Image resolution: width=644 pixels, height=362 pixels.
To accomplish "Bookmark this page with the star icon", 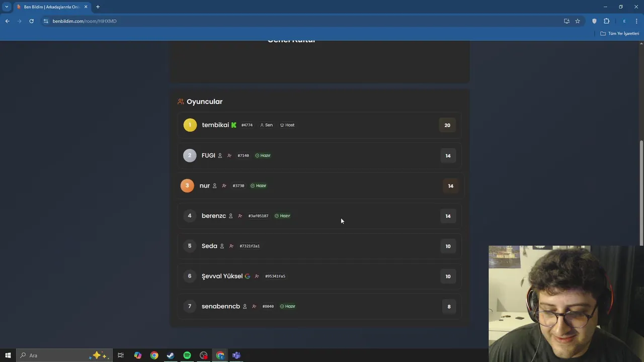I will pyautogui.click(x=578, y=21).
